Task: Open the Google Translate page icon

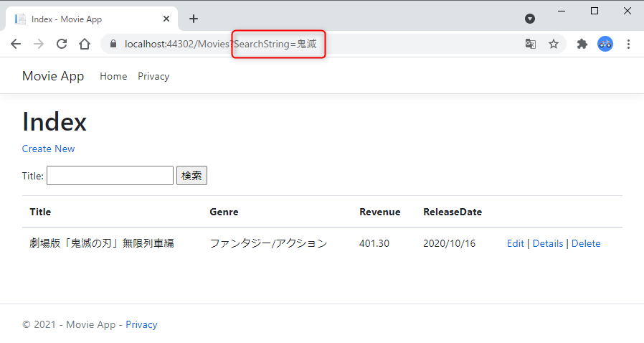Action: coord(531,44)
